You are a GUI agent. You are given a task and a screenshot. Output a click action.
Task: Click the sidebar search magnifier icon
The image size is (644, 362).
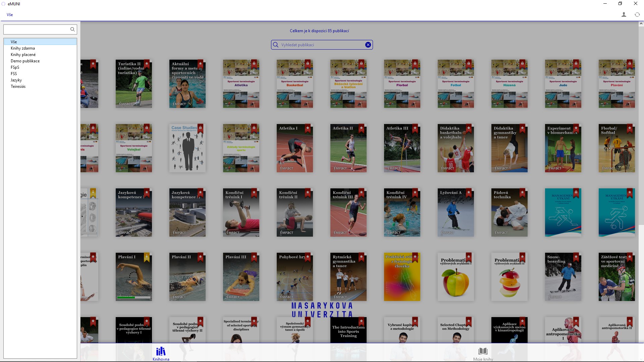(72, 29)
